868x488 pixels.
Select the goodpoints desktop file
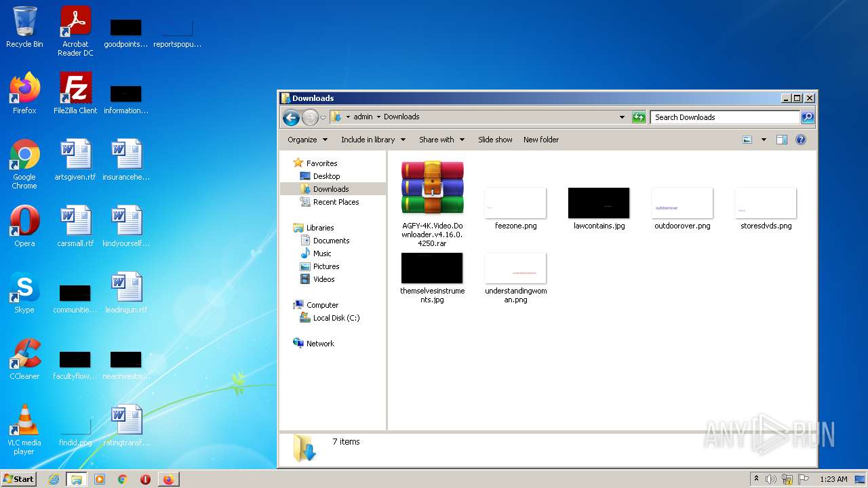[x=126, y=33]
